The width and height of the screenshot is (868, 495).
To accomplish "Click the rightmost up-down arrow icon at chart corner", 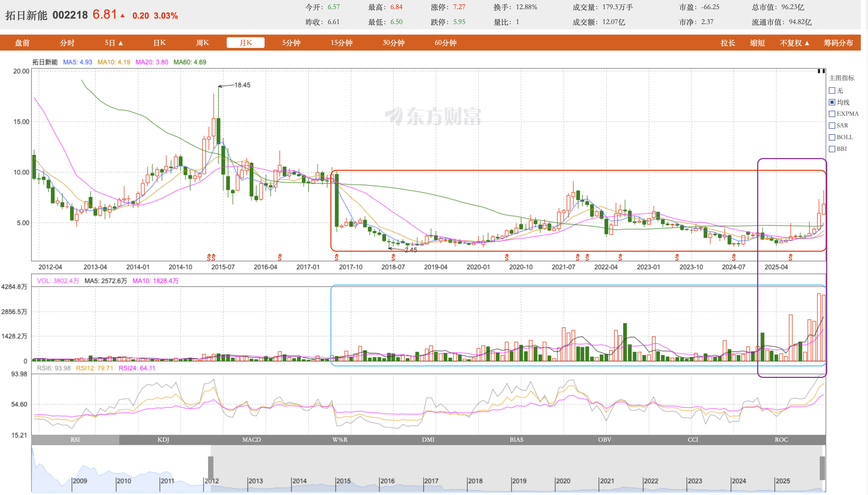I will coord(824,71).
